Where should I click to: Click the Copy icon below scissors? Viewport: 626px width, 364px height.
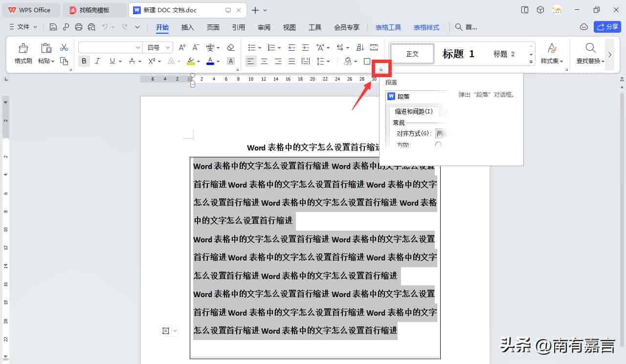coord(64,61)
